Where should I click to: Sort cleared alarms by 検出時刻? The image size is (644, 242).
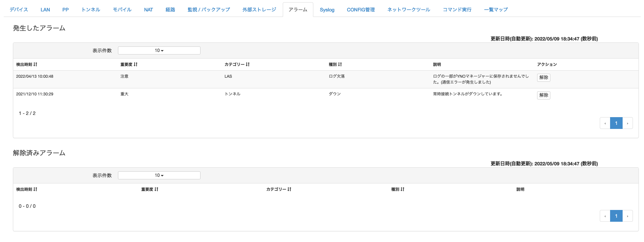(27, 189)
